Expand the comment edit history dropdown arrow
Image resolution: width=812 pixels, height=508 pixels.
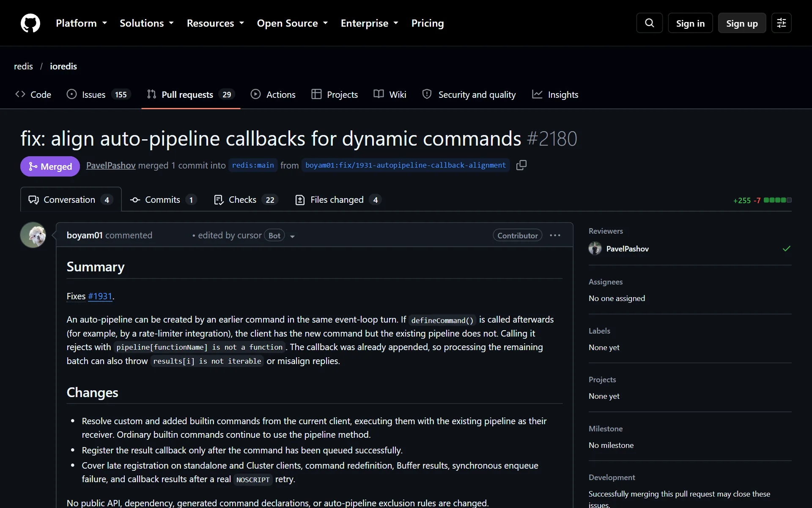(x=292, y=236)
